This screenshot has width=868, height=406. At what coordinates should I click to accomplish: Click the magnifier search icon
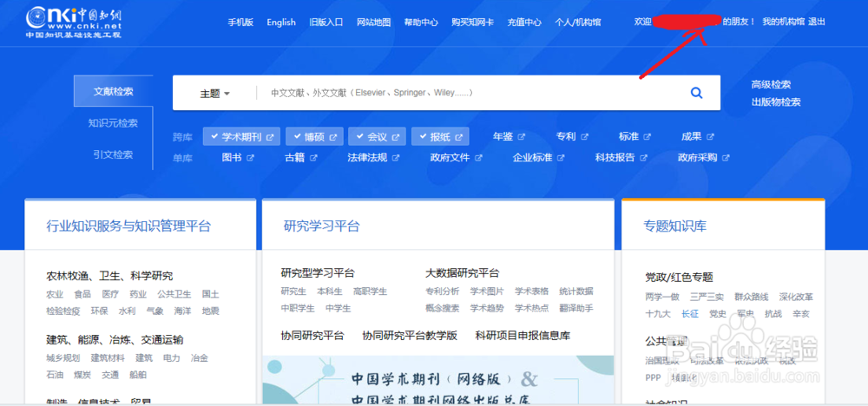point(696,93)
